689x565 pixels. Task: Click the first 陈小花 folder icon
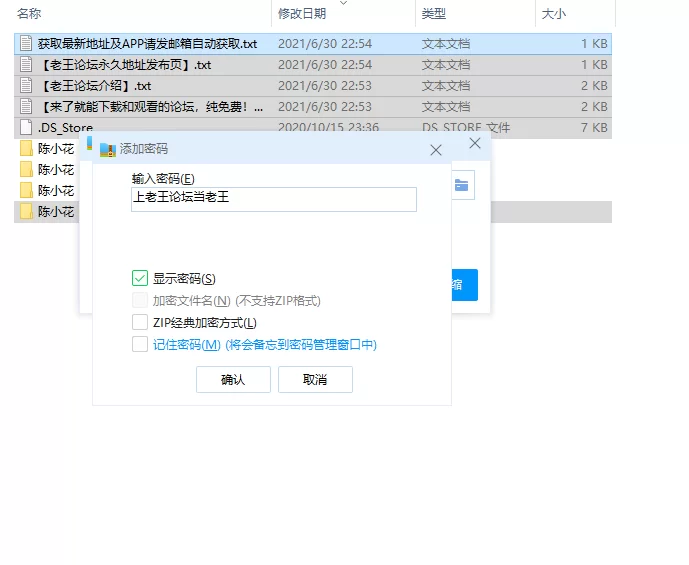pyautogui.click(x=26, y=148)
